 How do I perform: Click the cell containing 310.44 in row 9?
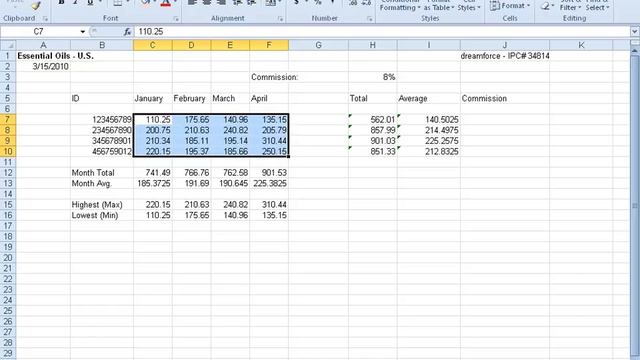pyautogui.click(x=269, y=141)
